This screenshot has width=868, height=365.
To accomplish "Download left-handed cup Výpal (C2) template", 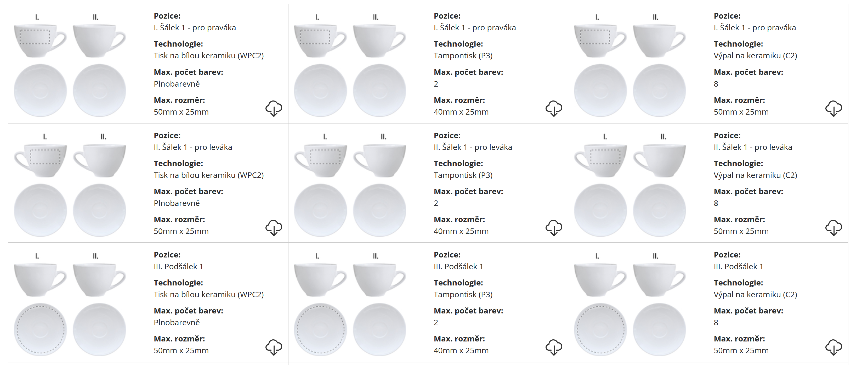I will coord(834,227).
